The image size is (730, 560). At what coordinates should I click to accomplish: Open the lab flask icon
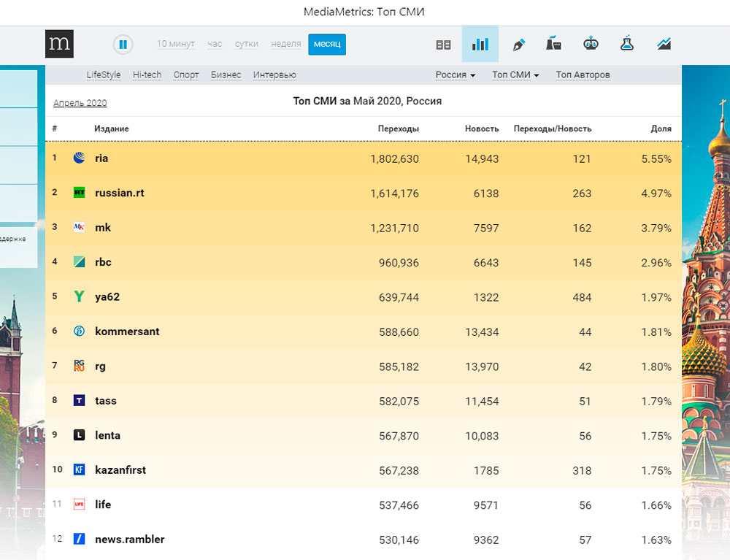627,44
